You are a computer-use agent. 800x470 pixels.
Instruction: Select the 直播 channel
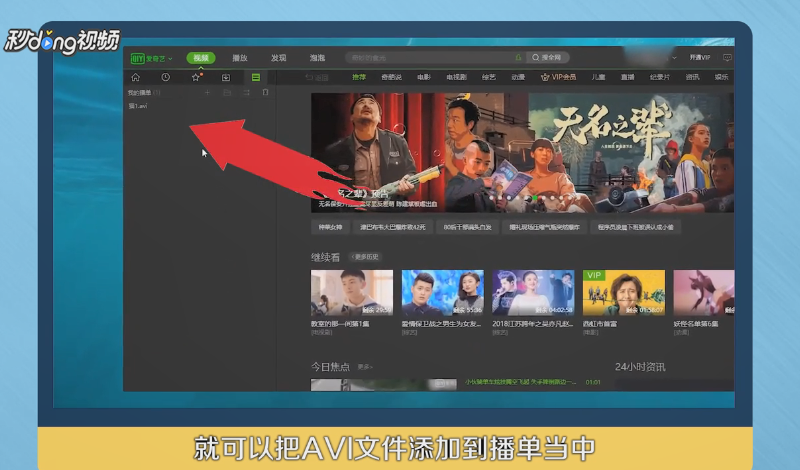click(628, 77)
